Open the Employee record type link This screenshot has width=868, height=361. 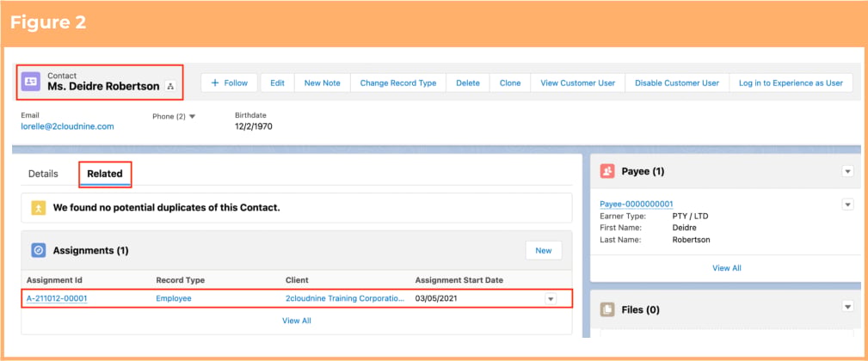pos(174,298)
